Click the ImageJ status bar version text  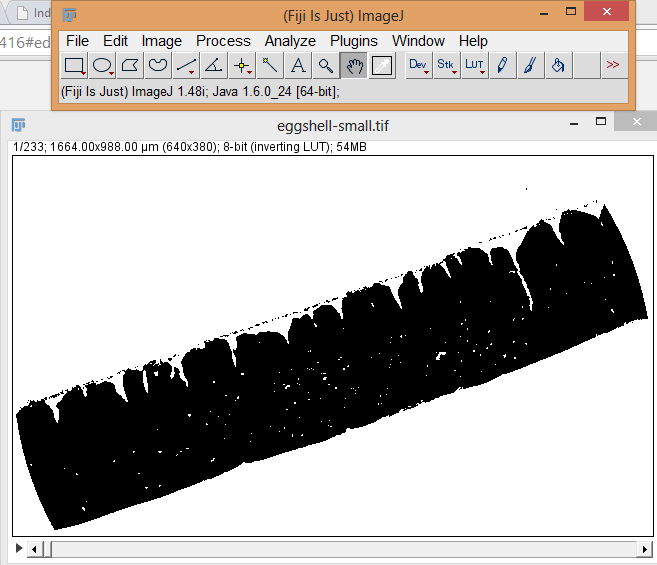click(x=200, y=92)
